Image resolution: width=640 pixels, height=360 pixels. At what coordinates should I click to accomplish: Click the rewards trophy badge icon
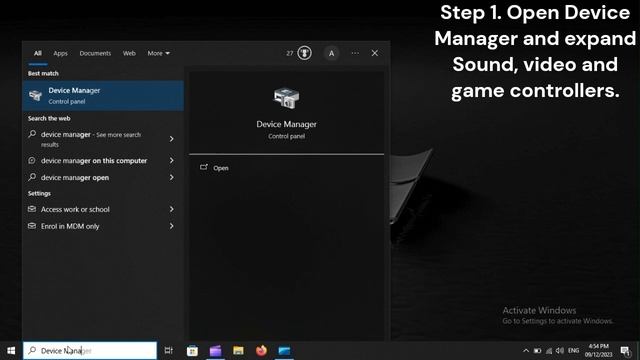coord(304,53)
